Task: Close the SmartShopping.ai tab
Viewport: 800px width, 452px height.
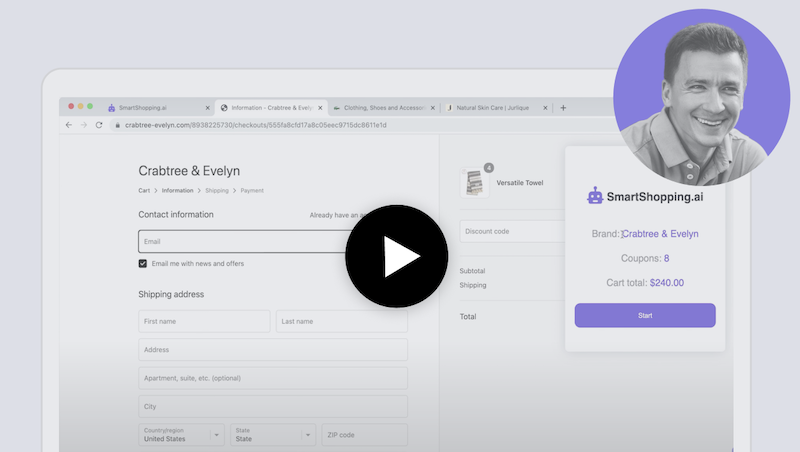Action: [208, 108]
